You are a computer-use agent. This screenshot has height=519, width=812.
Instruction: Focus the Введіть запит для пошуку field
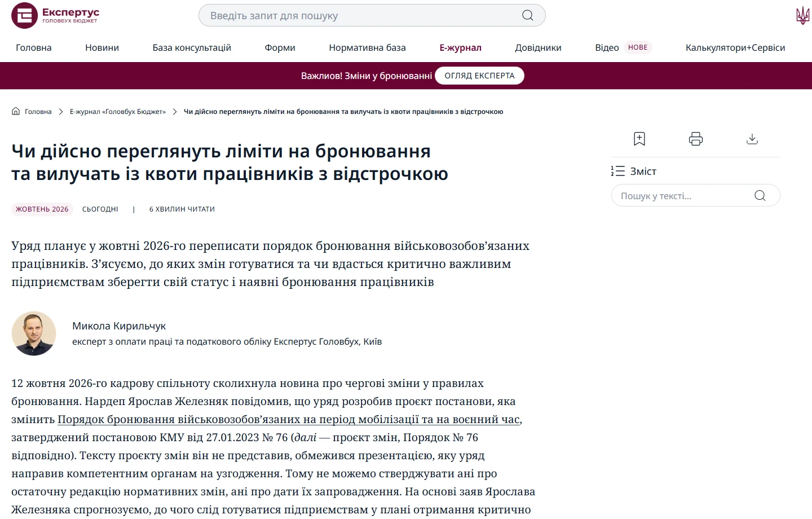[x=372, y=15]
